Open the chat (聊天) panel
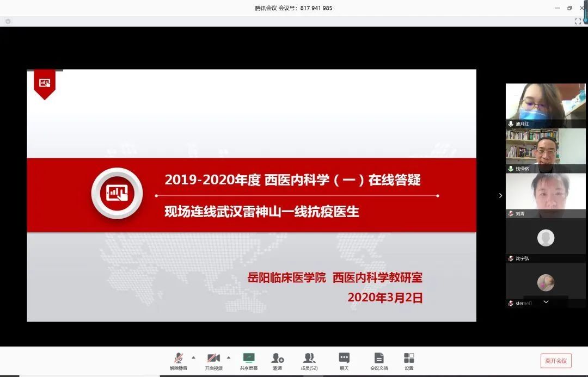Screen dimensions: 588x377 click(344, 360)
